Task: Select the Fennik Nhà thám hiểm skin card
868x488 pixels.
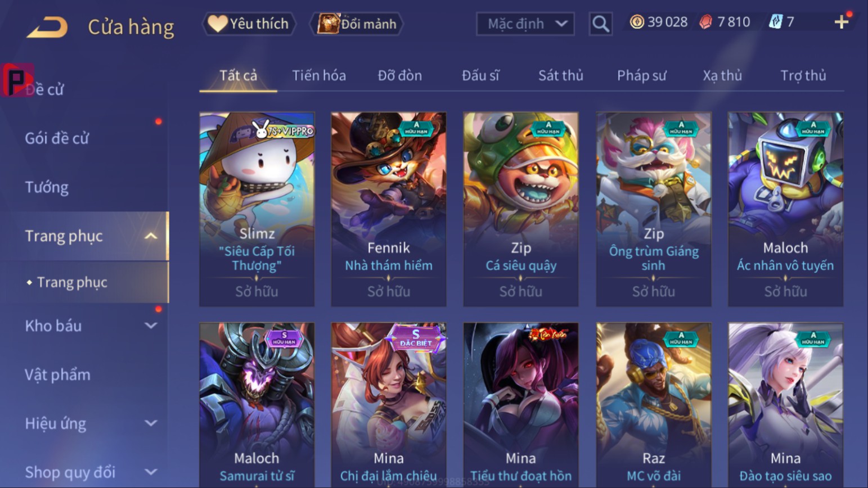Action: click(x=389, y=209)
